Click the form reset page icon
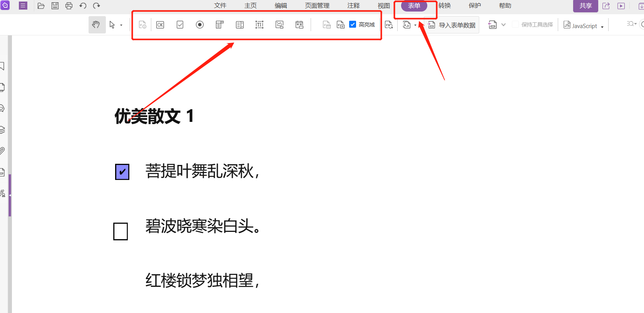 point(406,25)
